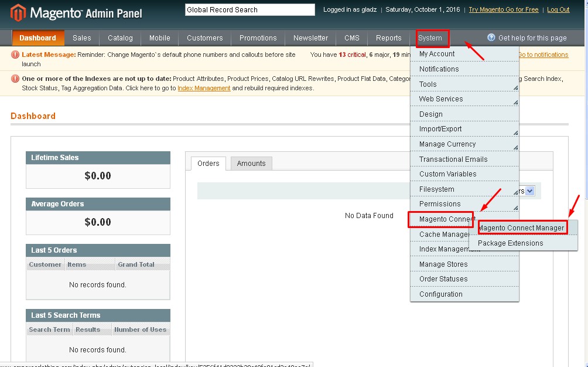Open the Reports menu
Screen dimensions: 588x367
(x=388, y=38)
